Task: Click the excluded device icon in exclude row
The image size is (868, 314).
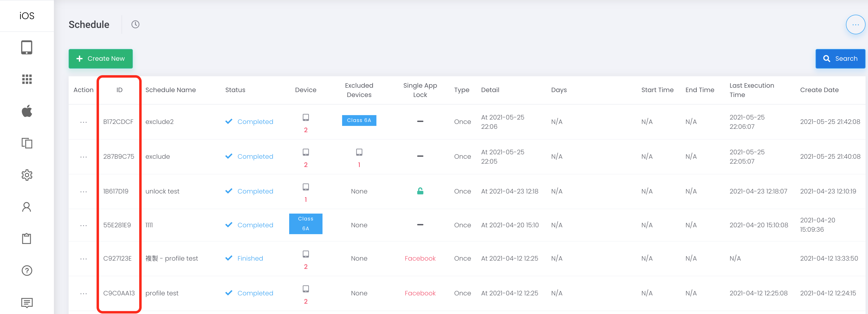Action: click(x=359, y=152)
